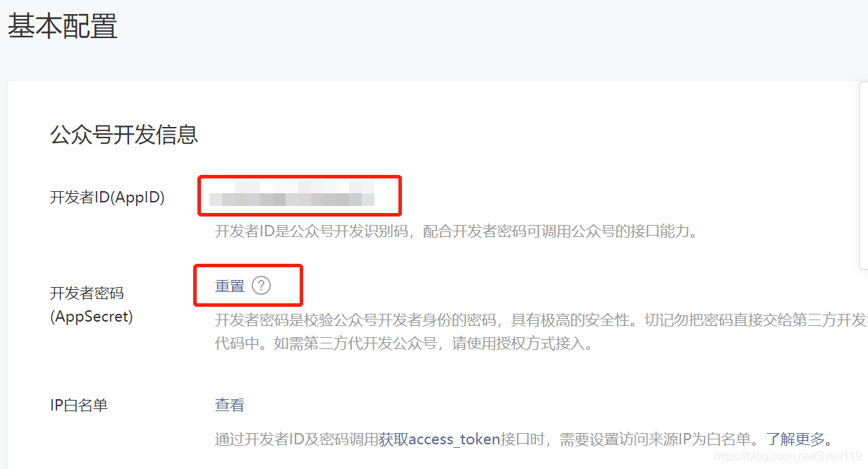
Task: Click the 公众号开发信息 section title
Action: (x=124, y=134)
